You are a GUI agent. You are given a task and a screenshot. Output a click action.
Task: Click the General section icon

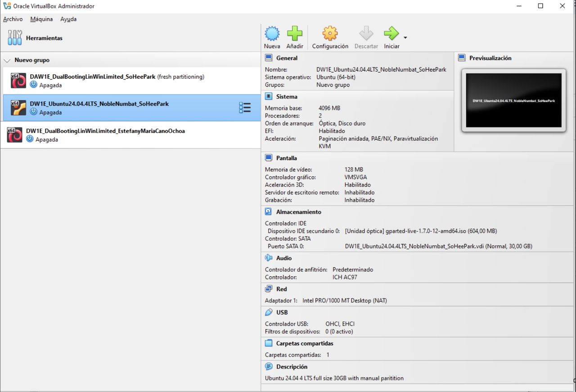pyautogui.click(x=268, y=58)
